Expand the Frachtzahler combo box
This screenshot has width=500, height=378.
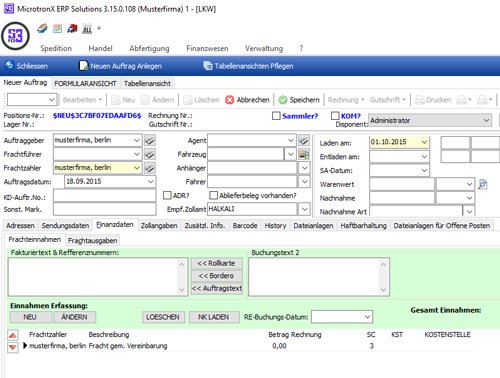(137, 168)
